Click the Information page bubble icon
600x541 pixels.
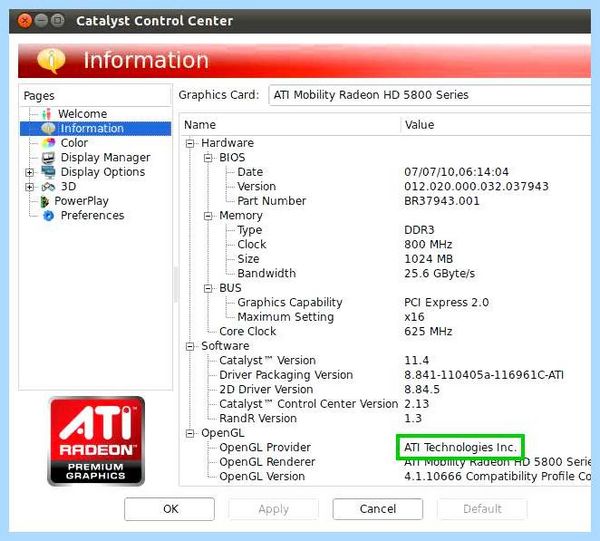tap(49, 128)
